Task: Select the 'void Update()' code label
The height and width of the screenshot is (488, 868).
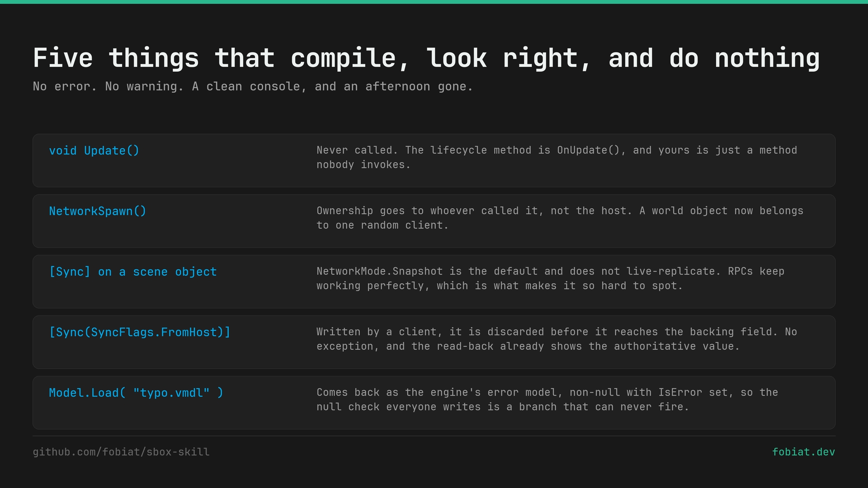Action: 94,150
